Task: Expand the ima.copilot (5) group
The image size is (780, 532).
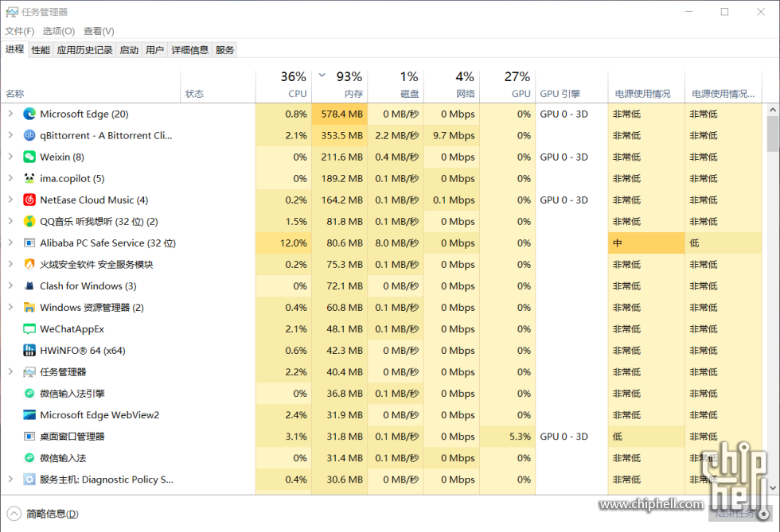Action: 10,178
